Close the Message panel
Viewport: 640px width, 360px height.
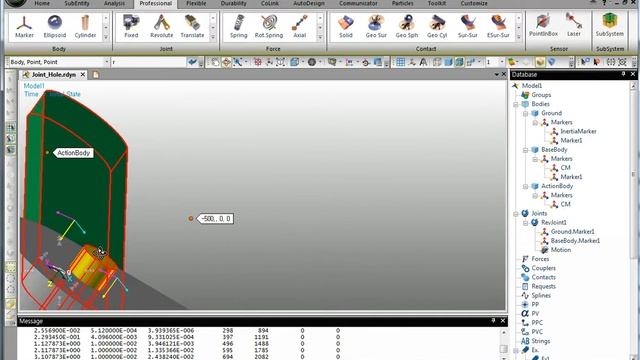[503, 321]
